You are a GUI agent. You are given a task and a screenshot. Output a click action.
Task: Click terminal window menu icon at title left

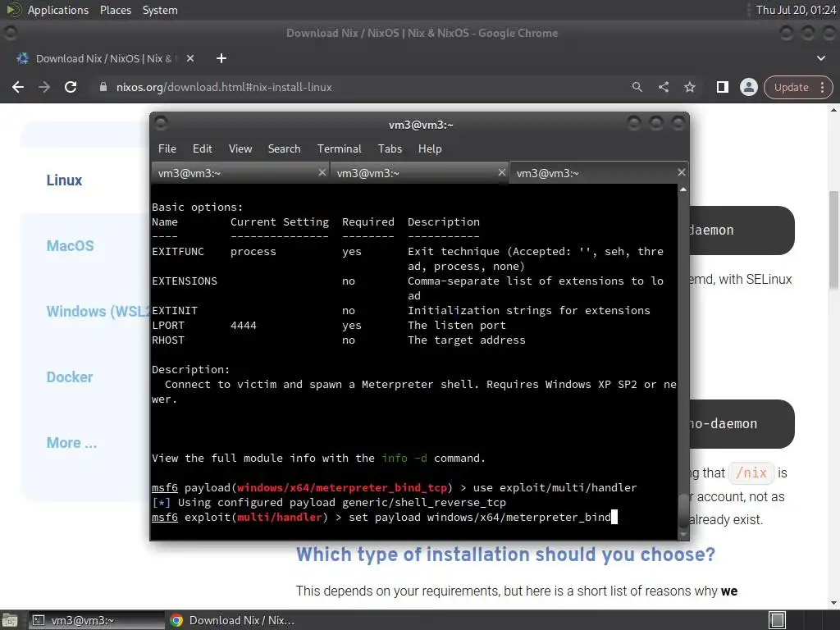(x=161, y=124)
